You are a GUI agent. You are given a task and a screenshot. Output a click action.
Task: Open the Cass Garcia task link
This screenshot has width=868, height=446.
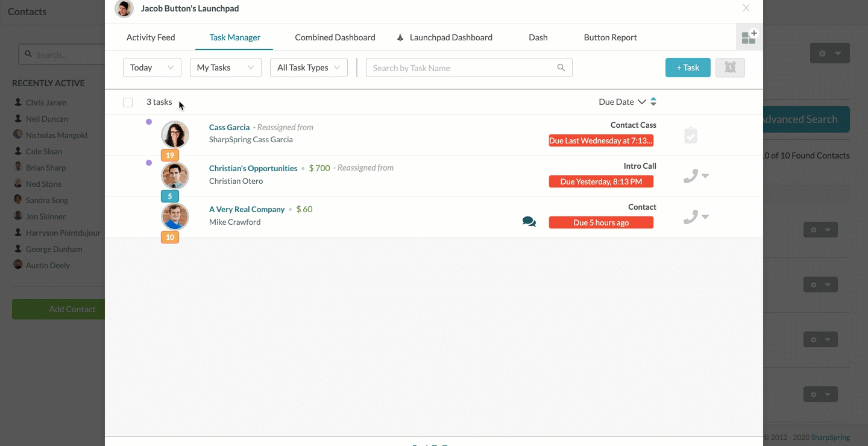pos(229,127)
